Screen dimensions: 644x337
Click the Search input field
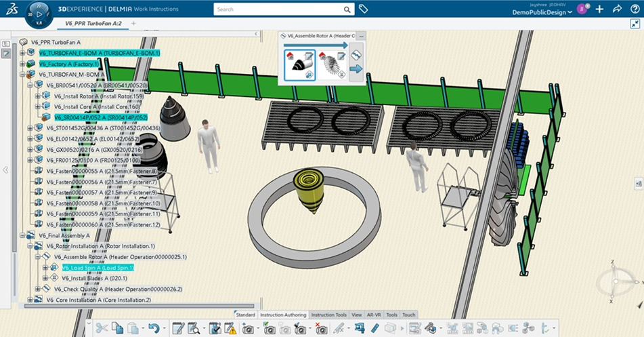(x=278, y=9)
